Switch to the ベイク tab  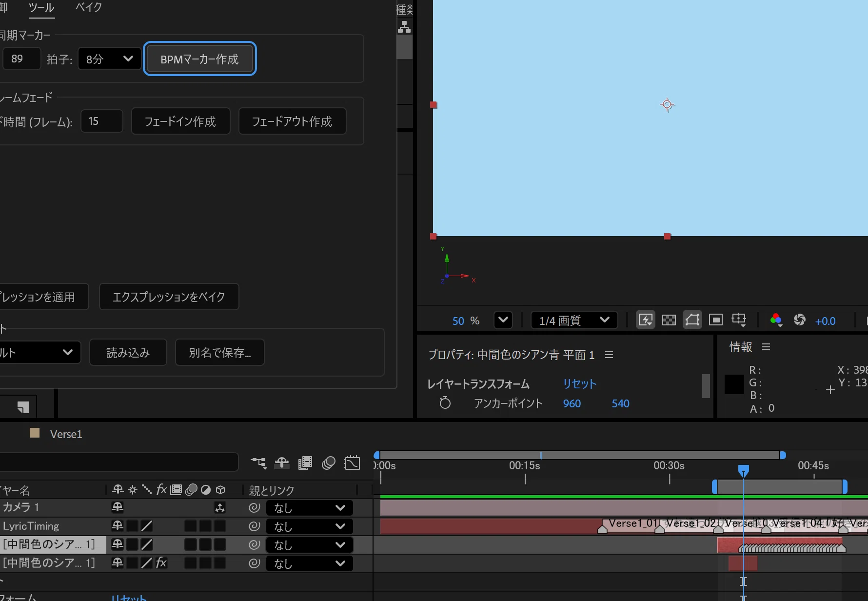(89, 8)
